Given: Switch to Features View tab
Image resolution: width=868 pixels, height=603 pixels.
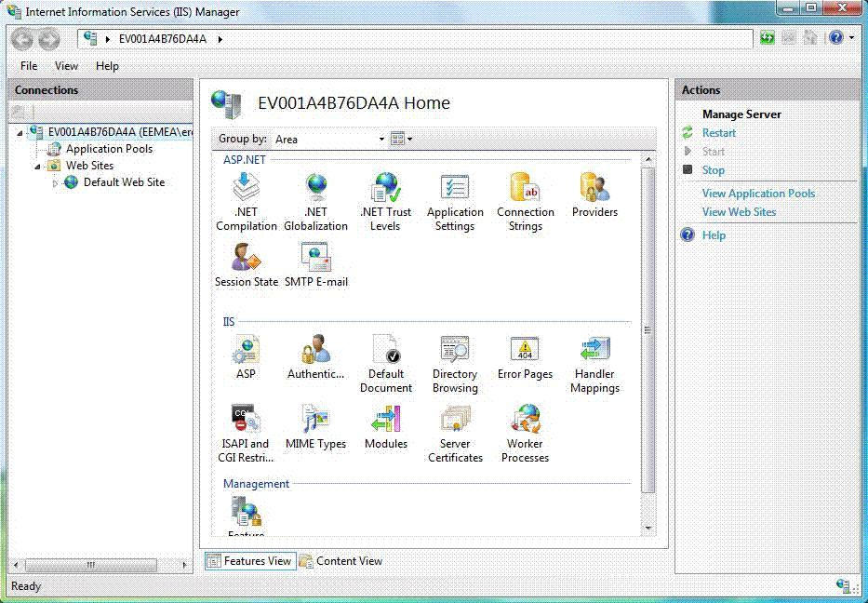Looking at the screenshot, I should (250, 561).
